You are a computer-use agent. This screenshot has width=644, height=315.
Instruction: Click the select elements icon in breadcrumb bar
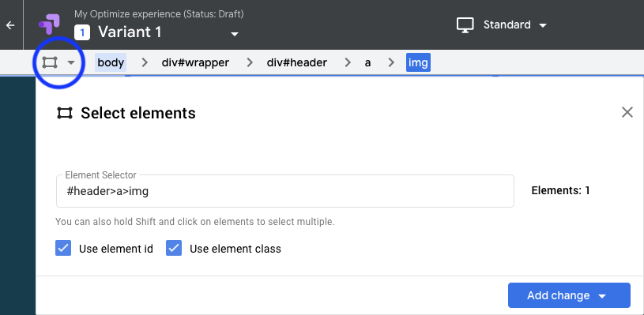[50, 62]
